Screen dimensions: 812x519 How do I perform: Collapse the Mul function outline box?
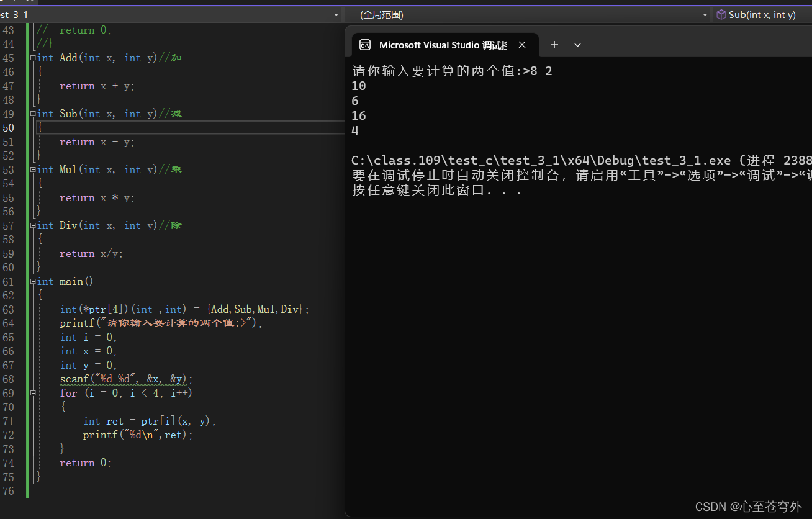tap(34, 169)
